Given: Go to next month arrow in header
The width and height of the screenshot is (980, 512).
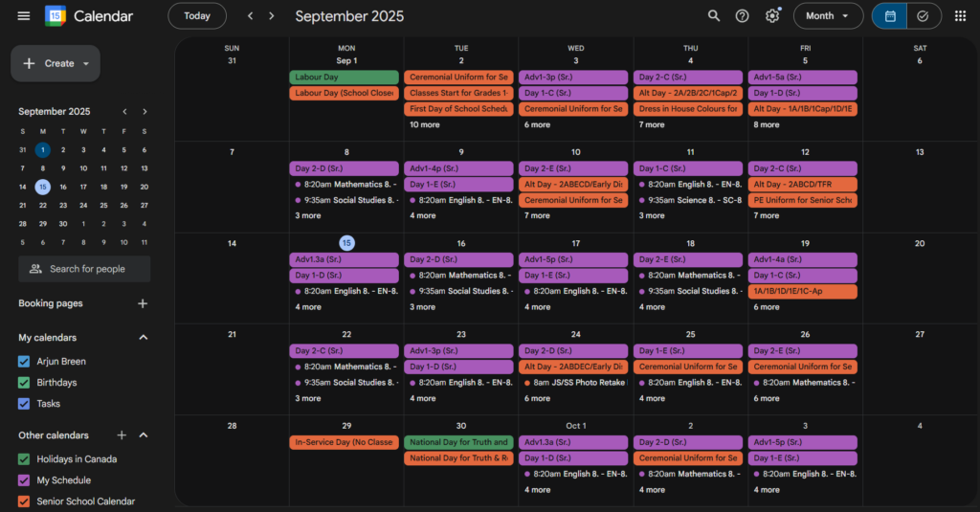Looking at the screenshot, I should [x=271, y=16].
